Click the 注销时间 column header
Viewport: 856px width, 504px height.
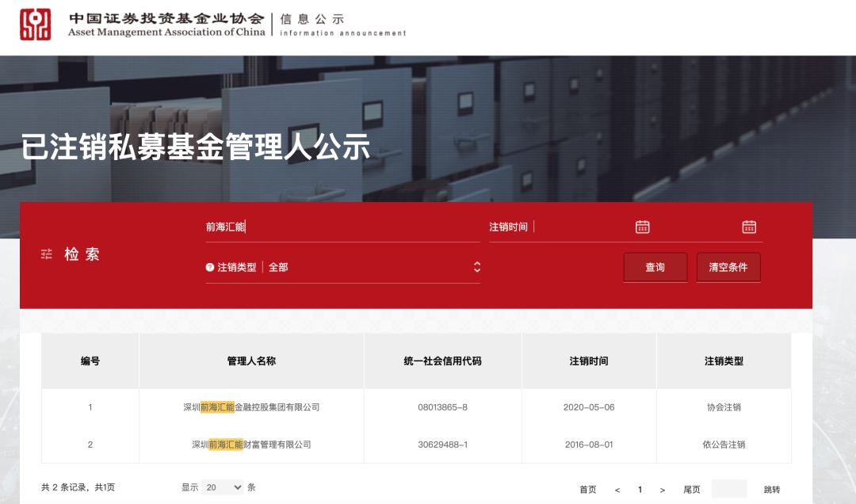(589, 361)
